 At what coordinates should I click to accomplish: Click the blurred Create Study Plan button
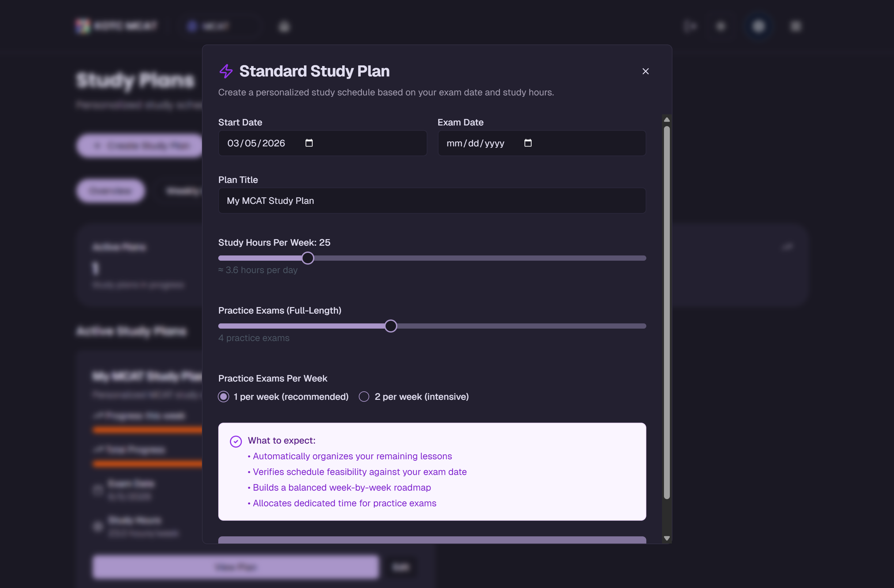pos(140,145)
